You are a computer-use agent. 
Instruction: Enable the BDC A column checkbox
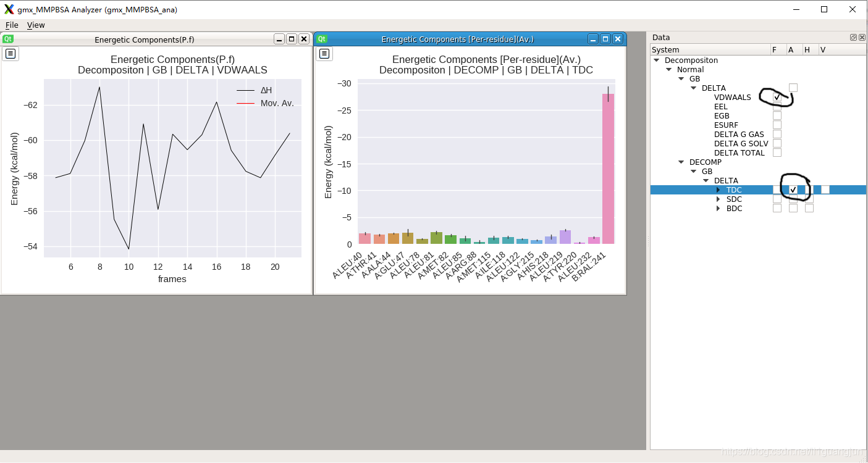click(793, 208)
